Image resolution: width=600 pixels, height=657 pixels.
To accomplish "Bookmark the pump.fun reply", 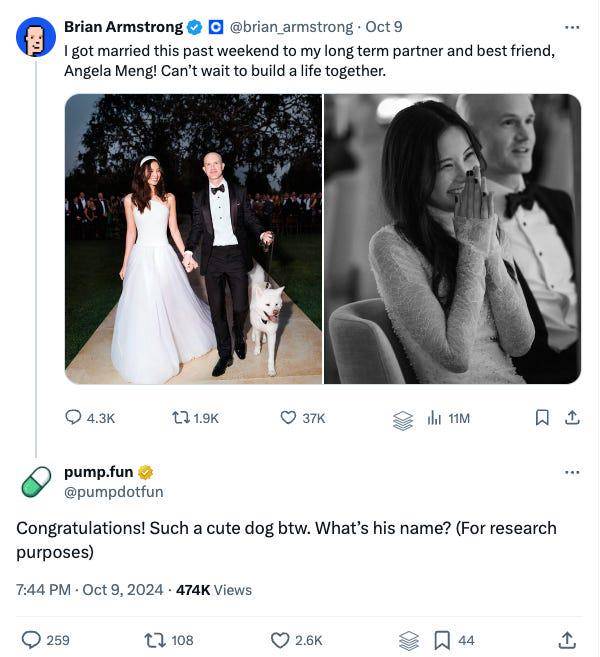I will tap(442, 639).
